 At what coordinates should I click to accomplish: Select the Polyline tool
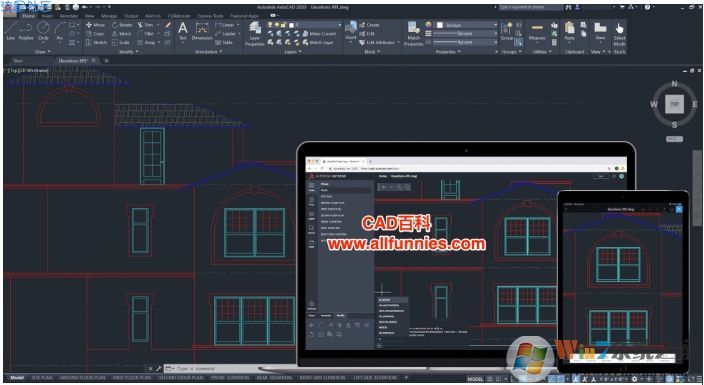tap(26, 31)
